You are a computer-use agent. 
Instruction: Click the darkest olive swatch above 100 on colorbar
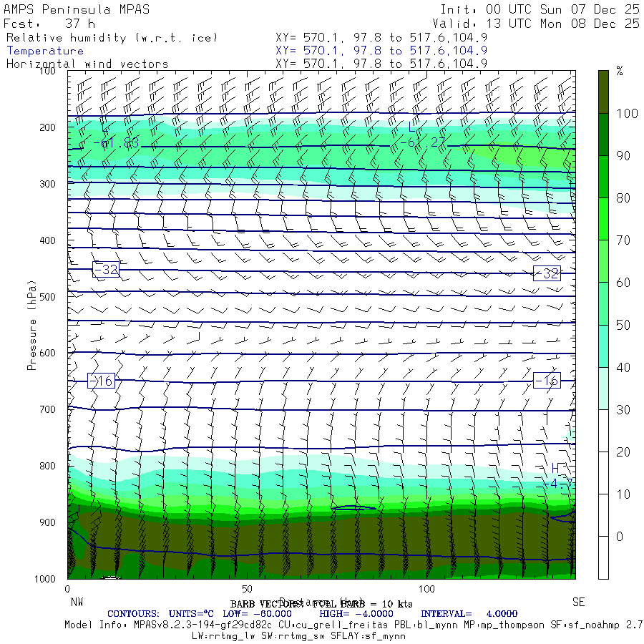coord(603,92)
